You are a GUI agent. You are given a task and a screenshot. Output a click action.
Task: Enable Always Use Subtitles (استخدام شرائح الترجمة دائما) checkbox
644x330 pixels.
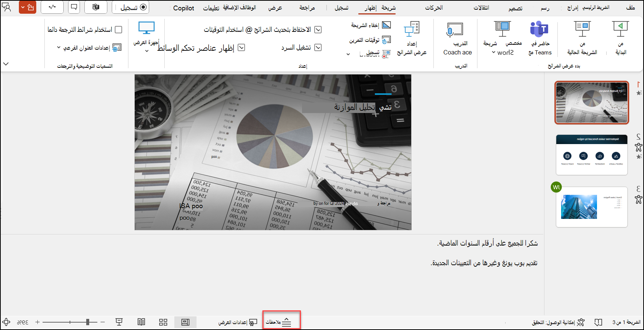(118, 29)
